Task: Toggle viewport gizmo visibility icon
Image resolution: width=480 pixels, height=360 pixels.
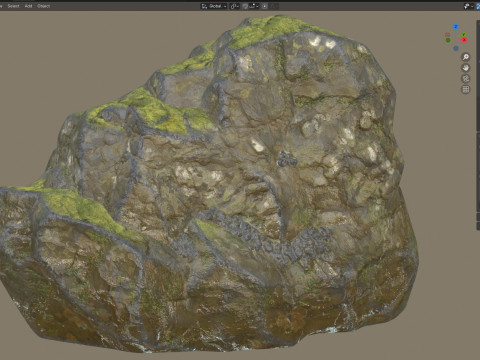Action: pos(467,6)
